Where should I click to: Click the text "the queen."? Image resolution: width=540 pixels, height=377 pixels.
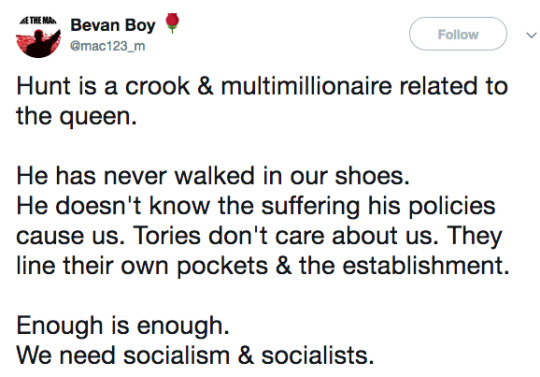(x=76, y=116)
